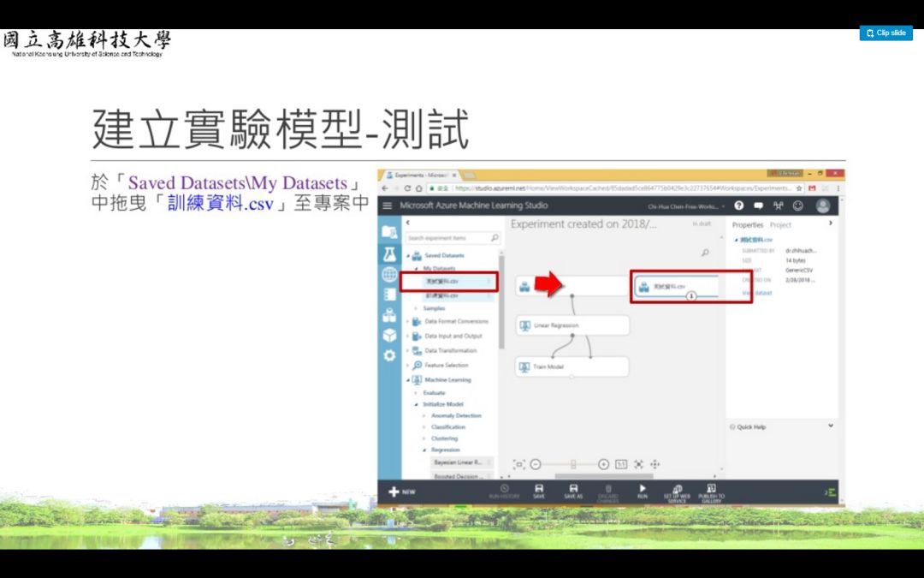This screenshot has height=578, width=924.
Task: Expand Data Transformation
Action: click(x=408, y=351)
